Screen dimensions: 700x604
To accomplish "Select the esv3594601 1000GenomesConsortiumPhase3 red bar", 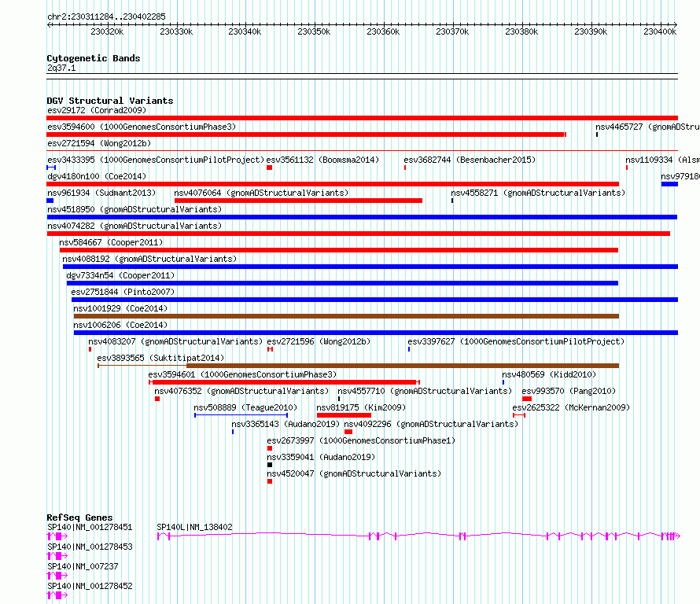I will click(285, 382).
